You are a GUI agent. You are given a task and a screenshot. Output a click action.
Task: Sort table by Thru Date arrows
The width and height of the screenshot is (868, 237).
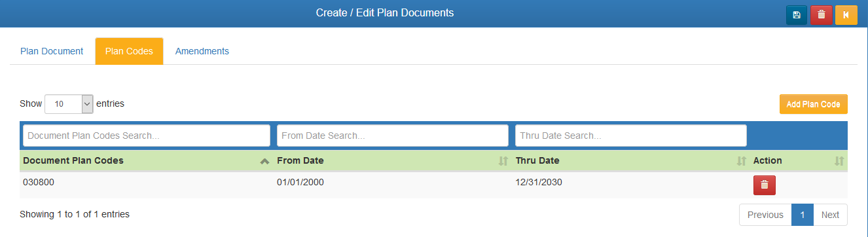coord(742,161)
